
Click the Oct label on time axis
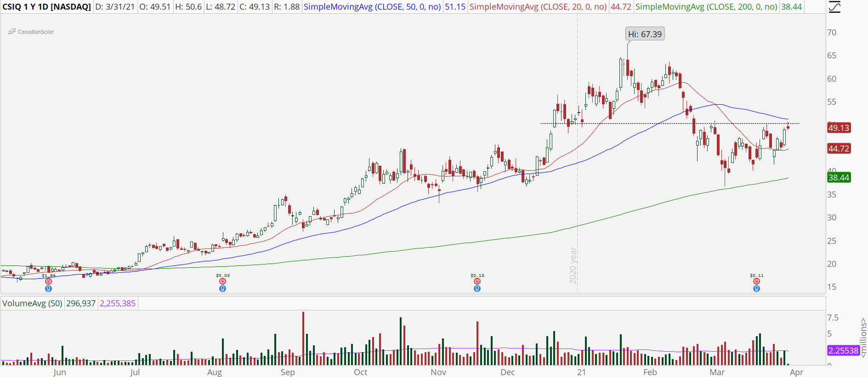tap(361, 372)
